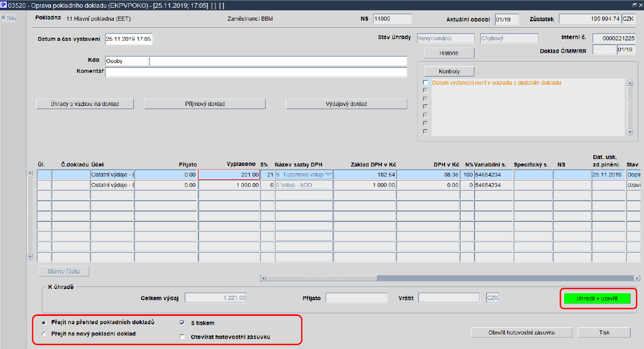Click the horizontal table scrollbar thumb

pyautogui.click(x=321, y=278)
